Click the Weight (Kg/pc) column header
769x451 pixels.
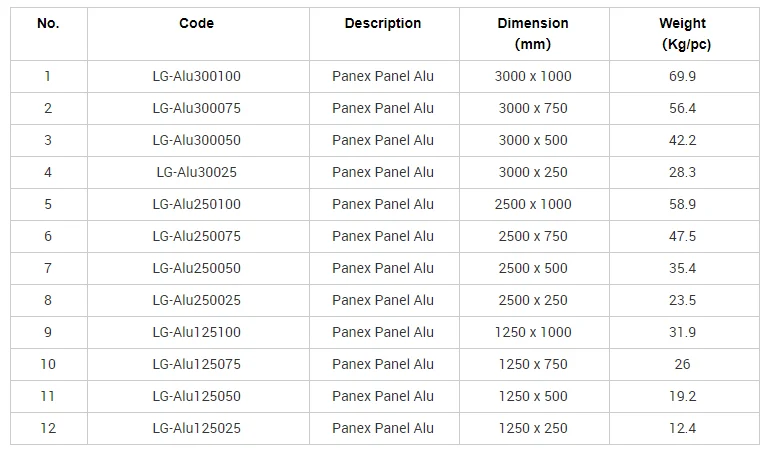click(682, 34)
